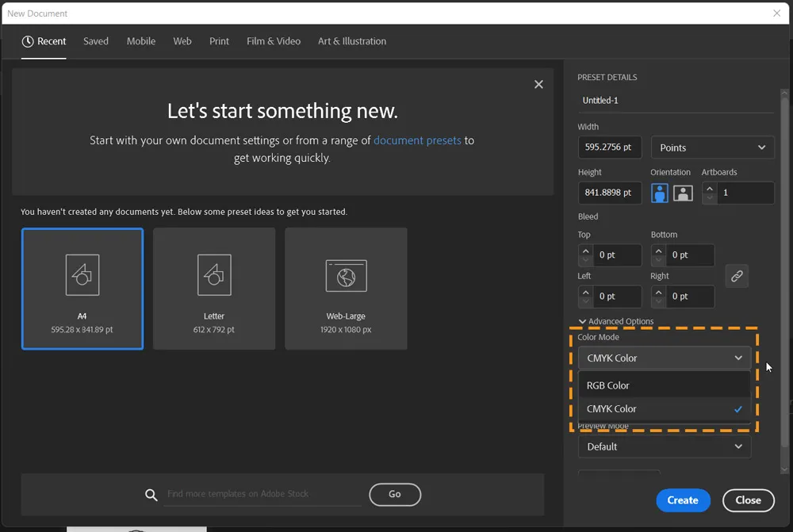The width and height of the screenshot is (793, 532).
Task: Select portrait orientation icon
Action: click(x=659, y=193)
